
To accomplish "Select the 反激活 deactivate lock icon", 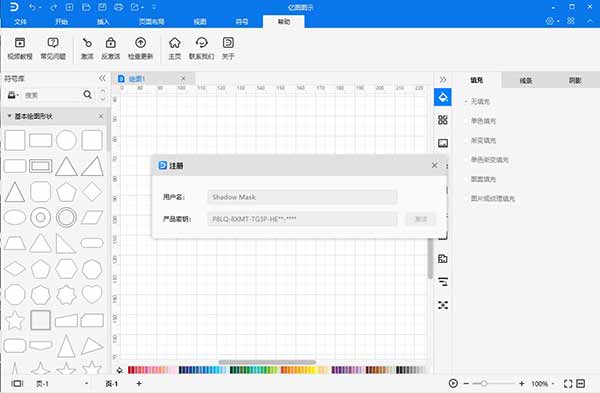I will pyautogui.click(x=111, y=48).
